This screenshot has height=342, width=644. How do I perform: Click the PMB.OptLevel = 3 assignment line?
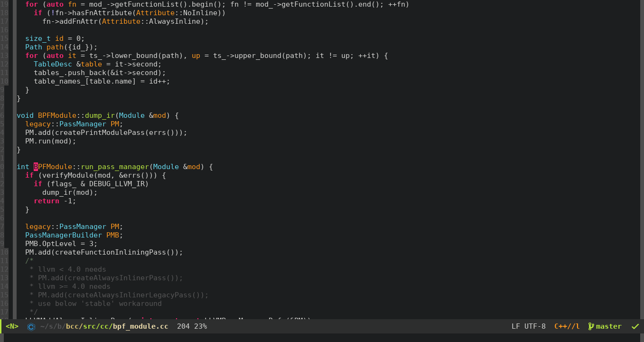point(61,244)
